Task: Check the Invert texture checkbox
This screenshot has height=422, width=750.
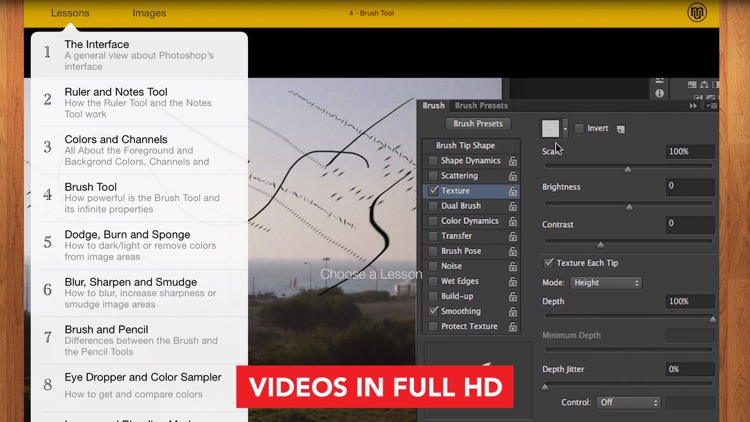Action: tap(579, 128)
